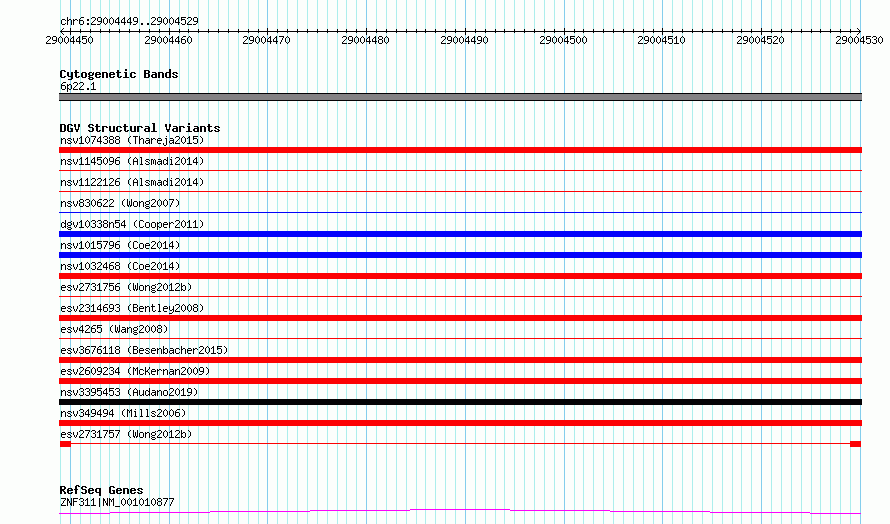
Task: Open the first Coe2014 variant nsv1015796
Action: click(x=120, y=245)
